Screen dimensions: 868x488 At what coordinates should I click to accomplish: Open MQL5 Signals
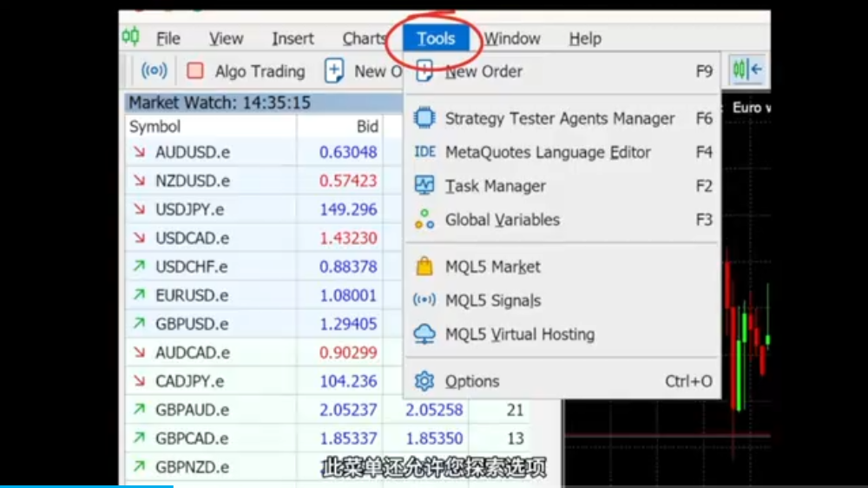coord(562,300)
